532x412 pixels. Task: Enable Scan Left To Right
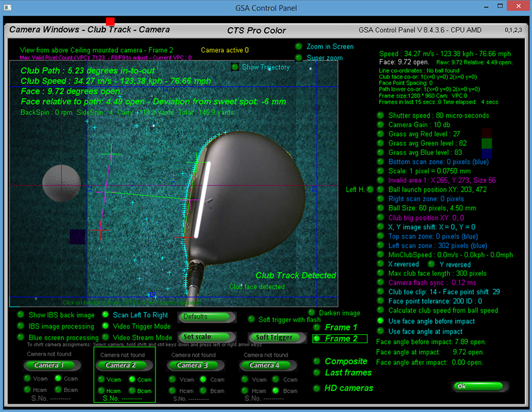[105, 315]
